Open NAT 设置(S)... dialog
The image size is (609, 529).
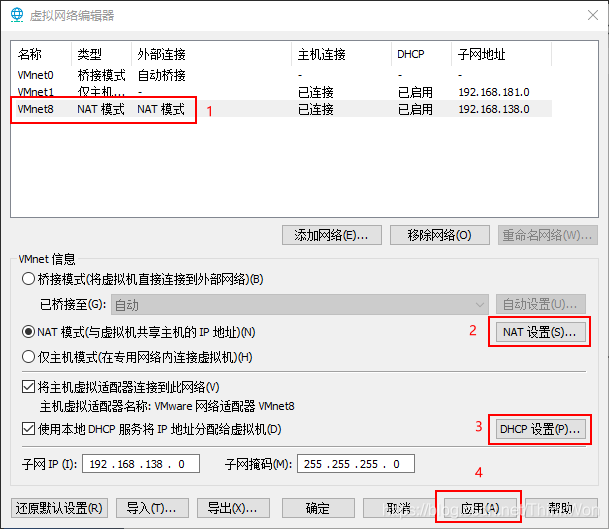(x=541, y=332)
